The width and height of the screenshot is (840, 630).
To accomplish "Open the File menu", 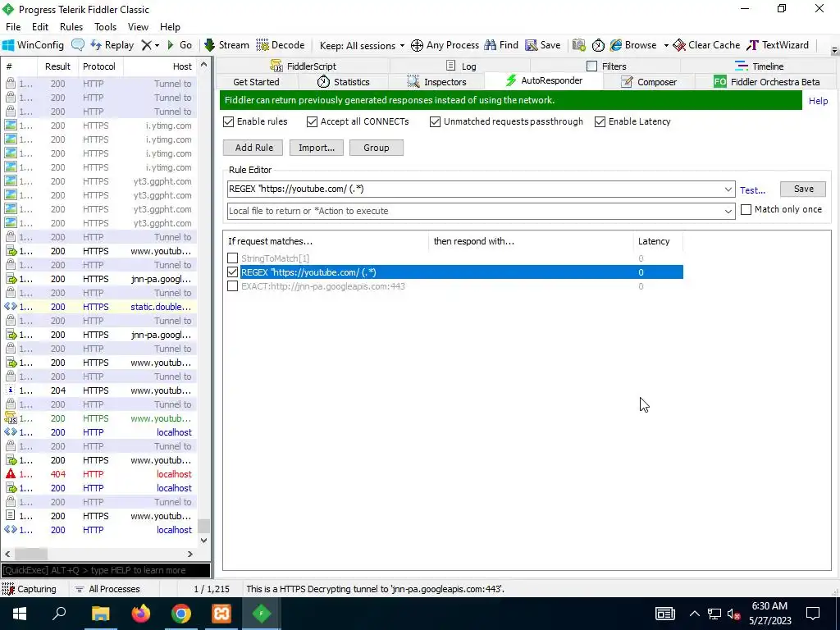I will click(13, 27).
